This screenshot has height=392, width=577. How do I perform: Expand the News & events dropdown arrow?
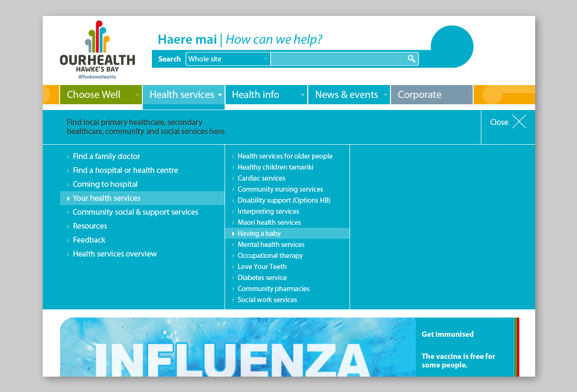[385, 95]
